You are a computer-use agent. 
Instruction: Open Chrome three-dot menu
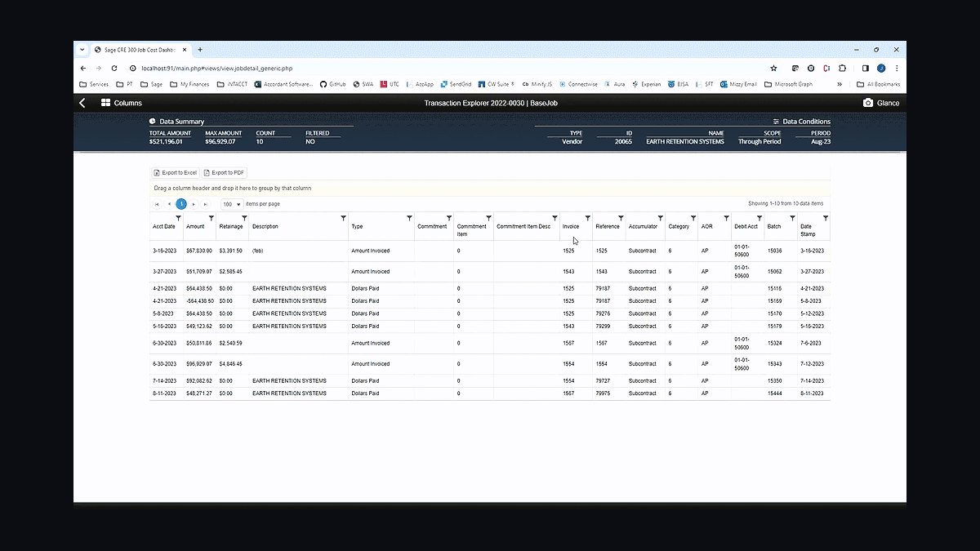tap(897, 69)
